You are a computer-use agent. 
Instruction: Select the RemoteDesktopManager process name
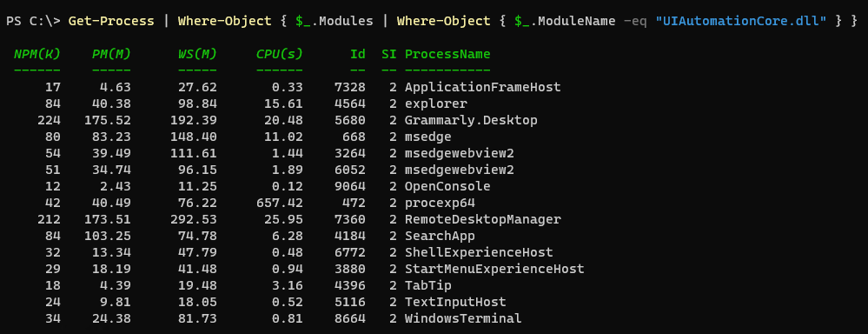pos(483,219)
